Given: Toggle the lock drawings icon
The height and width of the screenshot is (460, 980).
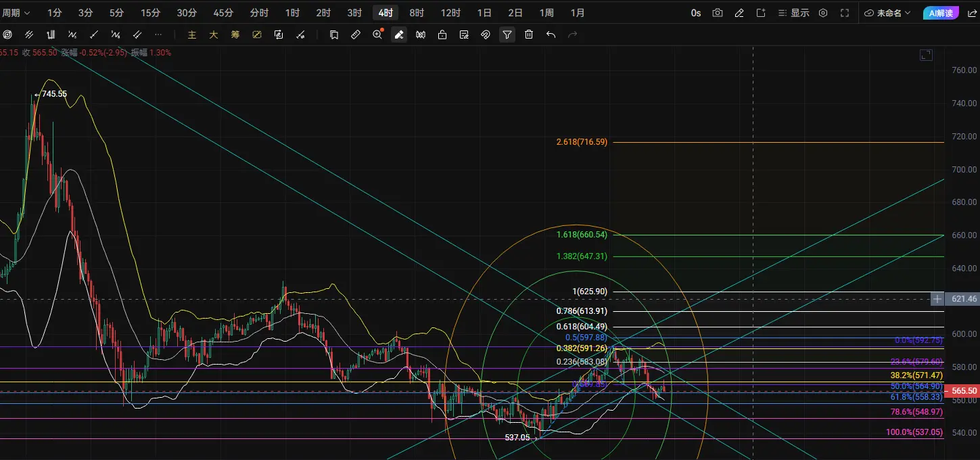Looking at the screenshot, I should click(442, 34).
